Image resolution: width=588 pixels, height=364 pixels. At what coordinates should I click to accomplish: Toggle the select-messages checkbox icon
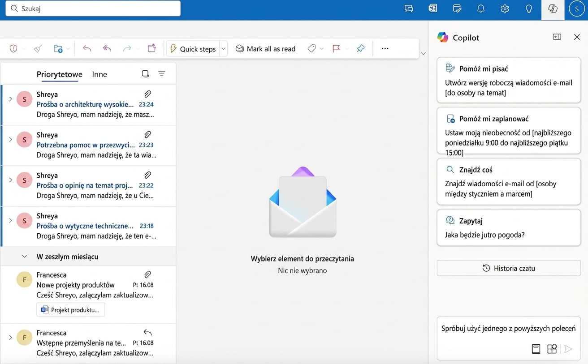tap(146, 74)
